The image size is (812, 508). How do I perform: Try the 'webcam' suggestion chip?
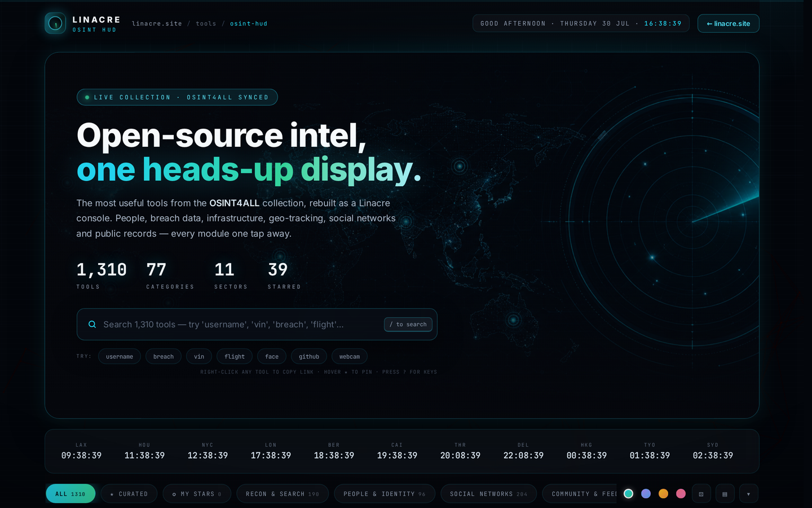click(x=350, y=357)
